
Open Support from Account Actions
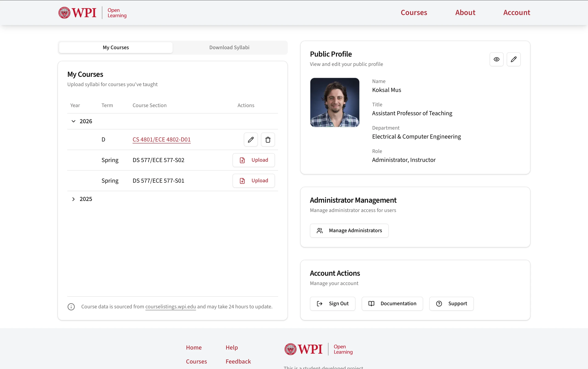(451, 303)
